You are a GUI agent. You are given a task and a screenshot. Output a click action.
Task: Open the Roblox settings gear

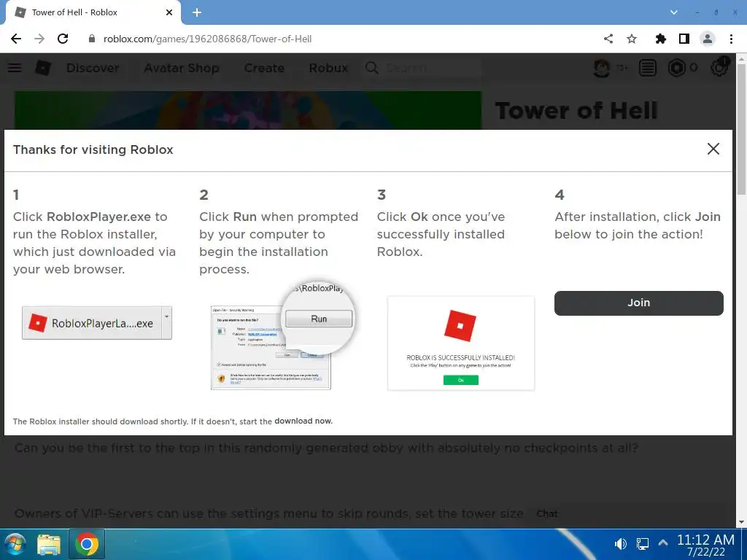(x=719, y=68)
